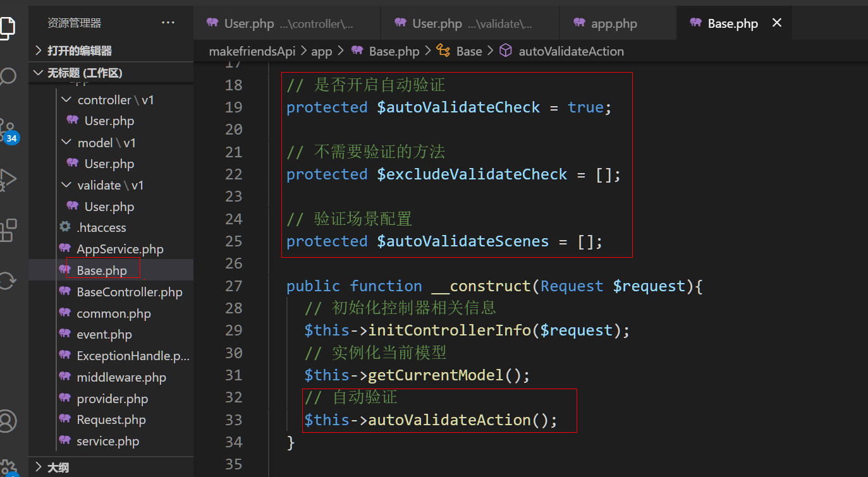Expand the 打开的编辑器 section
Viewport: 868px width, 477px height.
pos(79,51)
